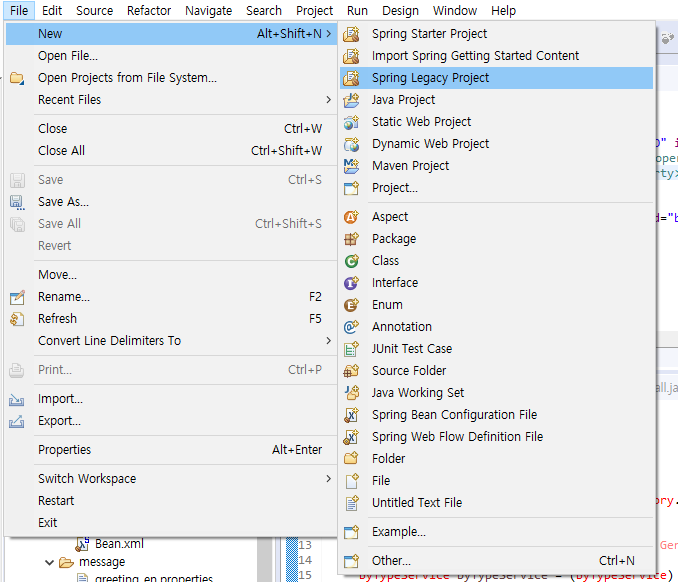Click the Spring Starter Project icon
This screenshot has width=678, height=582.
coord(351,34)
